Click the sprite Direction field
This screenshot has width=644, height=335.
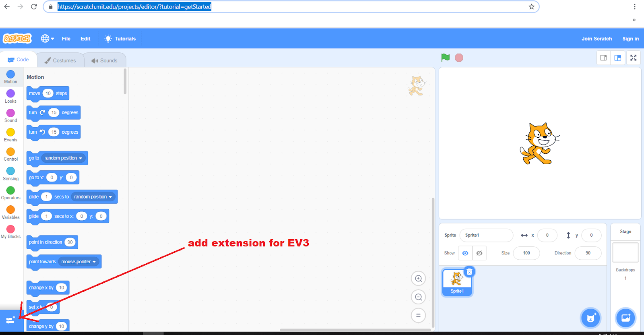pyautogui.click(x=588, y=253)
